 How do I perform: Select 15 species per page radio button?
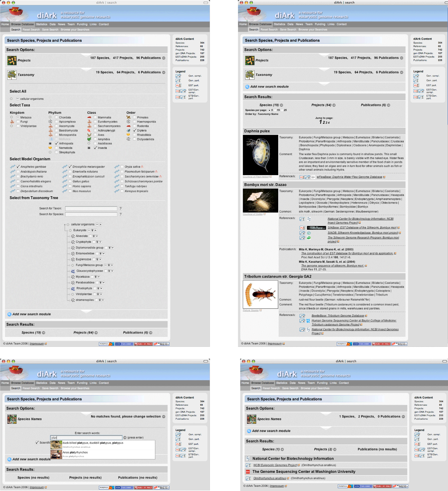[275, 110]
